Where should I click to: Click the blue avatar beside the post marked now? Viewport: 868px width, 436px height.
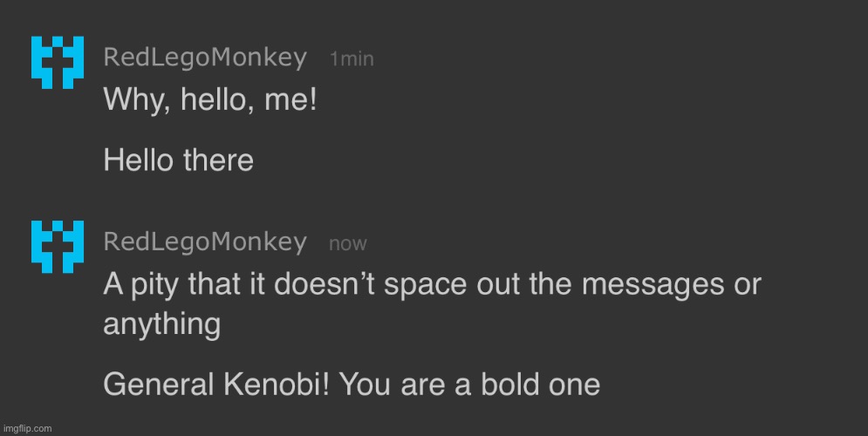pos(58,247)
